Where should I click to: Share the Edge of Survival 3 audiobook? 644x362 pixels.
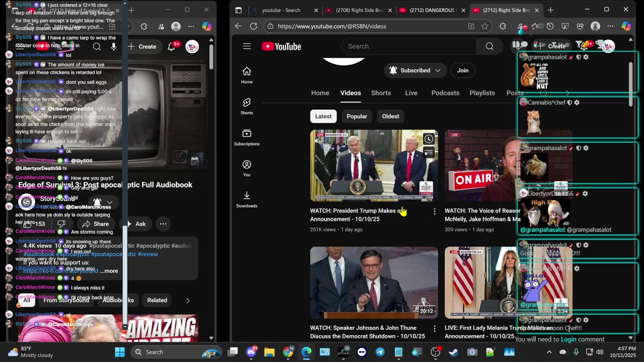96,224
